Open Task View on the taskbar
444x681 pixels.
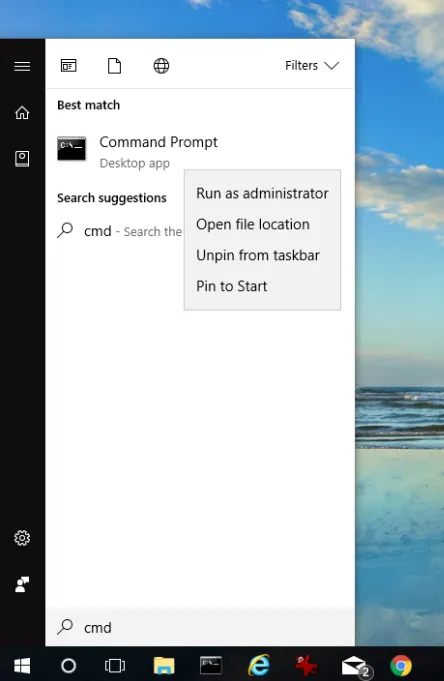115,665
